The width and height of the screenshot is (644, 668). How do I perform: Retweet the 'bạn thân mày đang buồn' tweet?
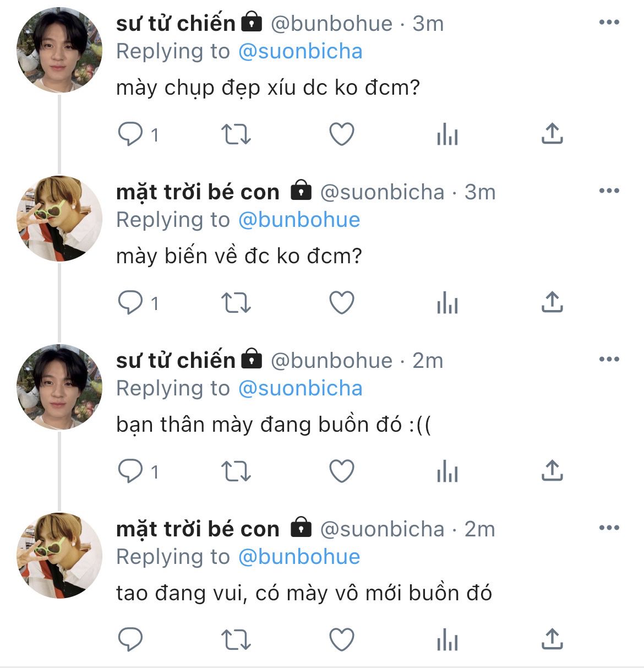click(x=236, y=471)
